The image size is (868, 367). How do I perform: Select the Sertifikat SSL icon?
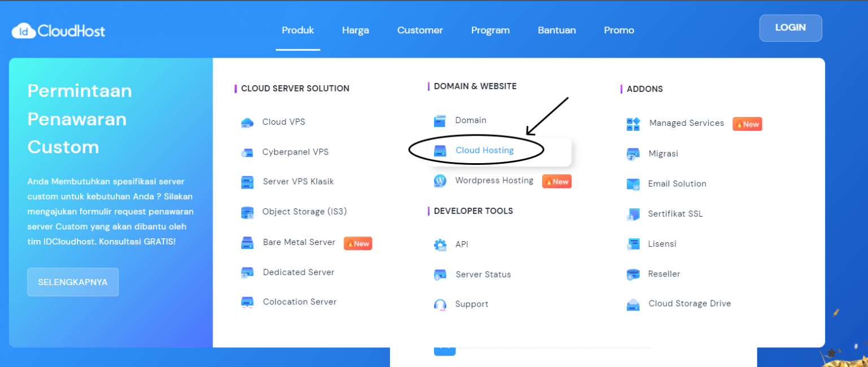633,213
